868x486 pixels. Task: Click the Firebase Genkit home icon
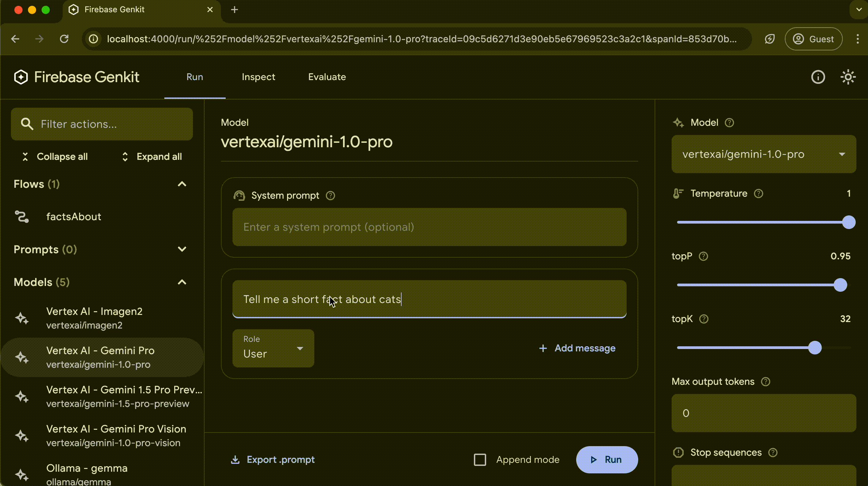[x=21, y=77]
